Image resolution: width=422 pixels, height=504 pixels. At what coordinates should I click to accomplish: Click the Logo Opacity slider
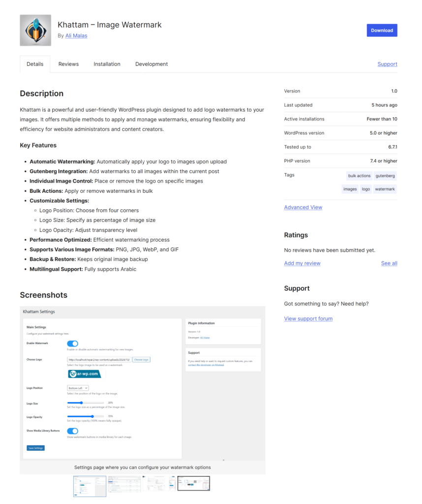pos(86,416)
